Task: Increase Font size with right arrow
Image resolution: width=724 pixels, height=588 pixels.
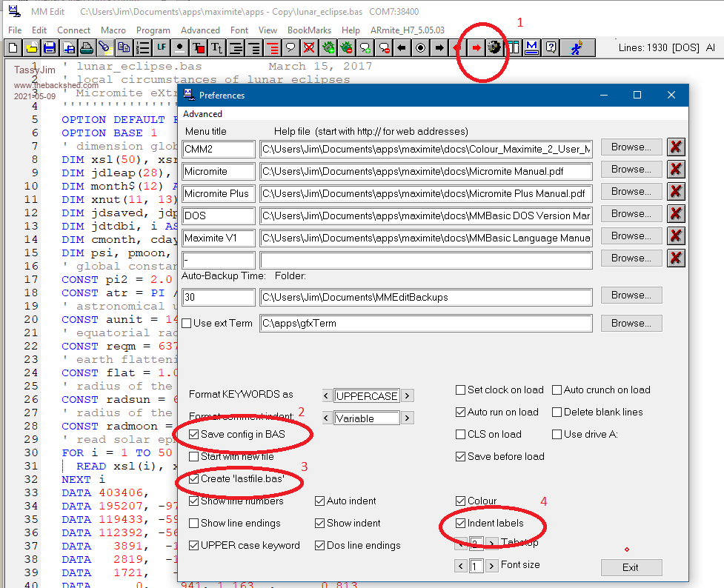Action: pyautogui.click(x=492, y=566)
